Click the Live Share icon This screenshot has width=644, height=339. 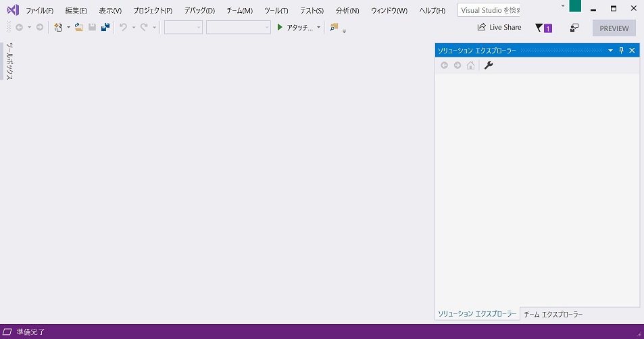pos(481,27)
